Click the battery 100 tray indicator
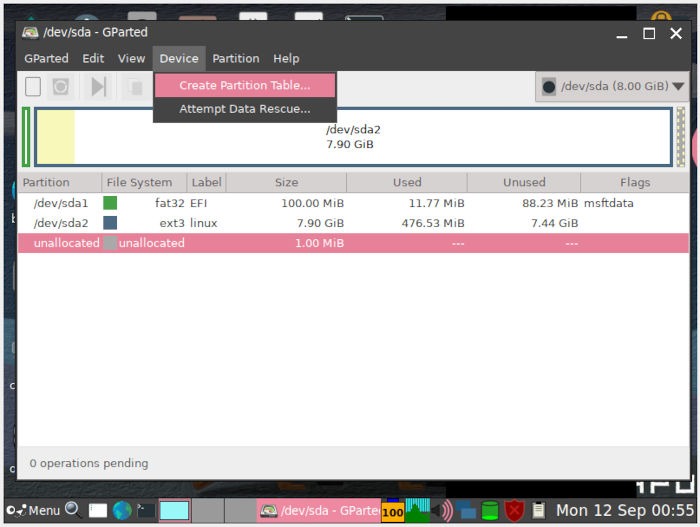700x527 pixels. coord(393,510)
